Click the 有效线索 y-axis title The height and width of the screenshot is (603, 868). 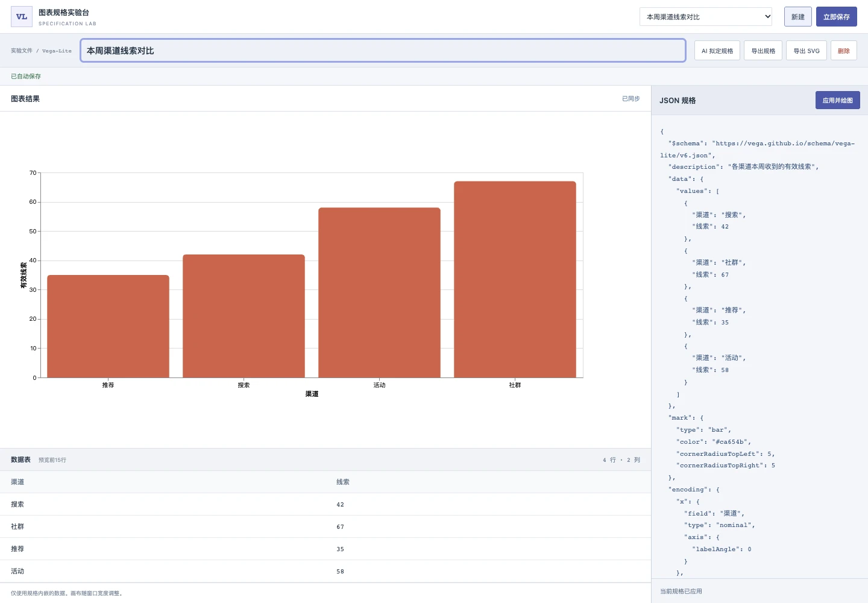[24, 275]
